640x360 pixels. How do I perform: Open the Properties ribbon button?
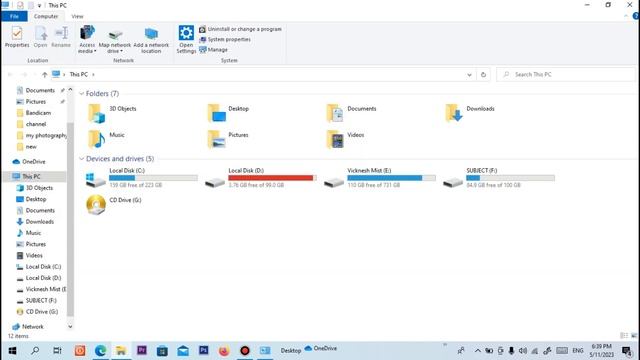click(x=17, y=37)
